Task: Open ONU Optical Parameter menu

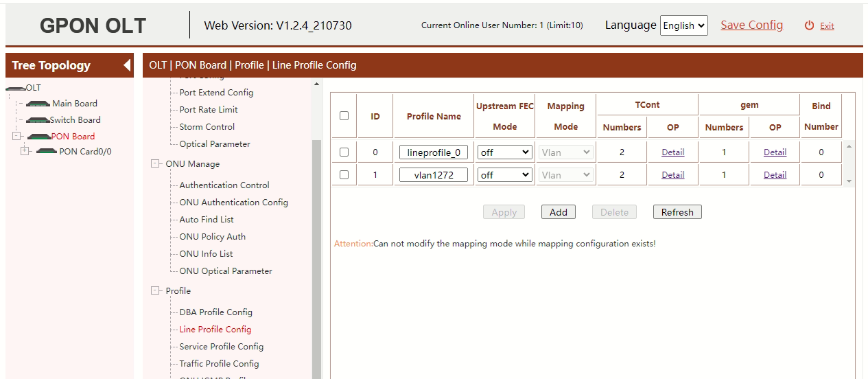Action: 226,271
